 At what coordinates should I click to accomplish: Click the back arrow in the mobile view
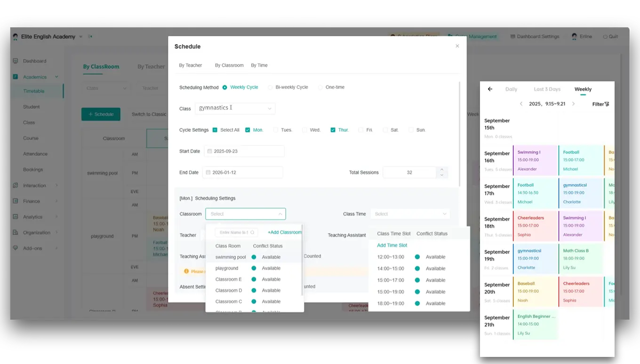(x=490, y=89)
